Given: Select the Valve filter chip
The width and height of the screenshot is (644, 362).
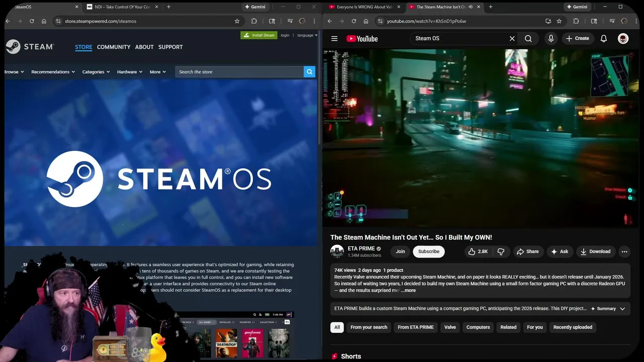Looking at the screenshot, I should coord(450,327).
